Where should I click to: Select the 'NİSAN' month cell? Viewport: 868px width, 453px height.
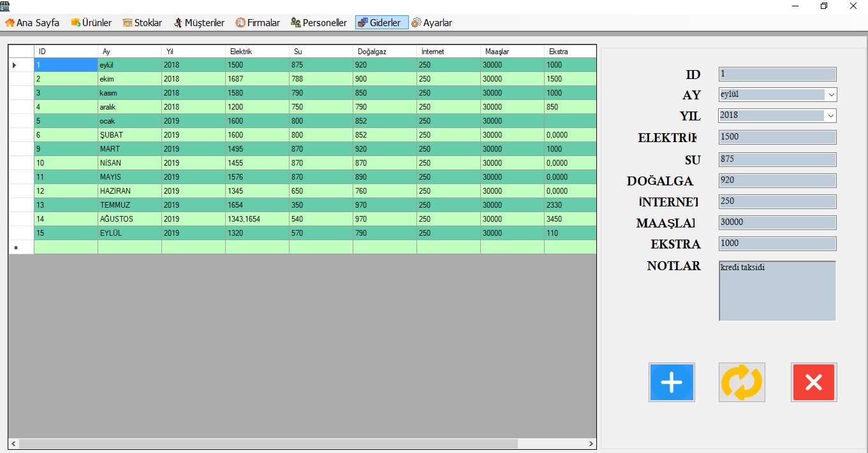(129, 163)
